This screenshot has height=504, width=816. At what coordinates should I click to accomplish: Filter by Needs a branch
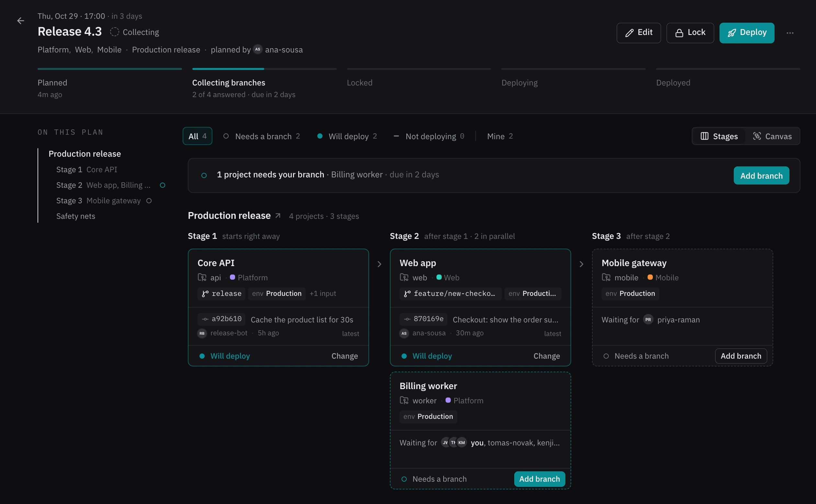click(x=261, y=136)
